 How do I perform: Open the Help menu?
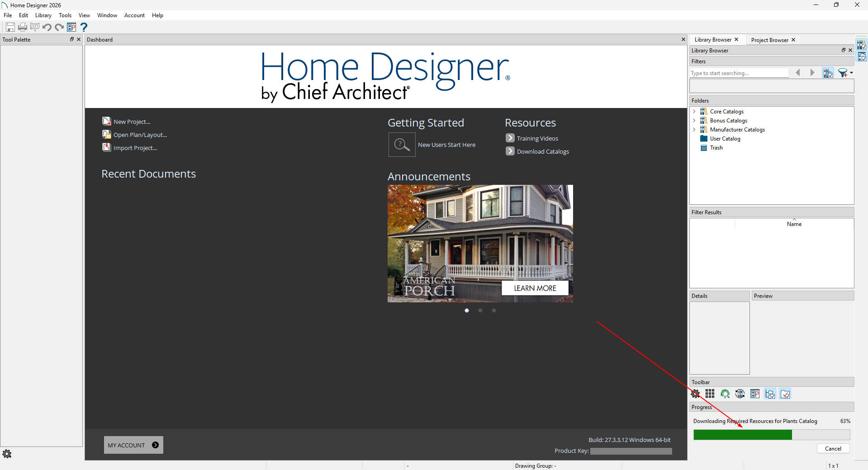pos(157,15)
